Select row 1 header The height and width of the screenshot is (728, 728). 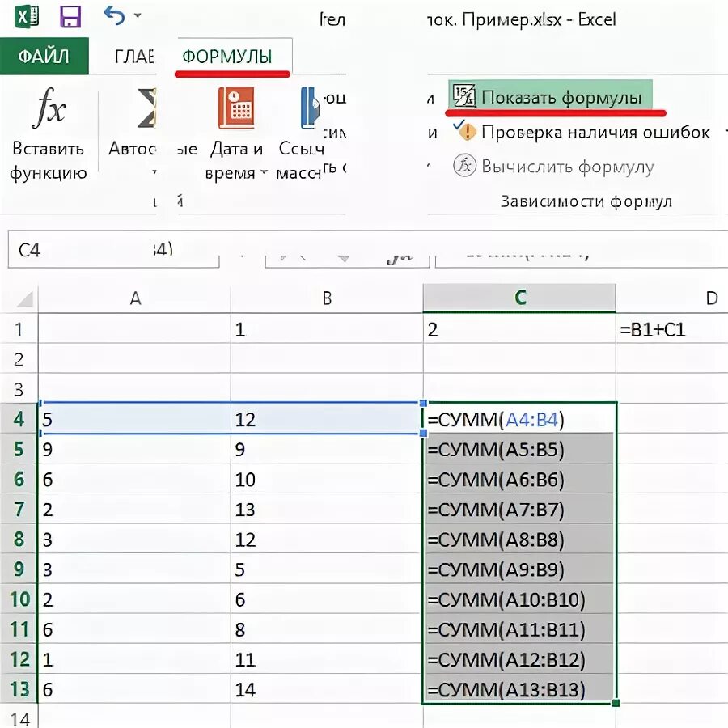tap(19, 329)
